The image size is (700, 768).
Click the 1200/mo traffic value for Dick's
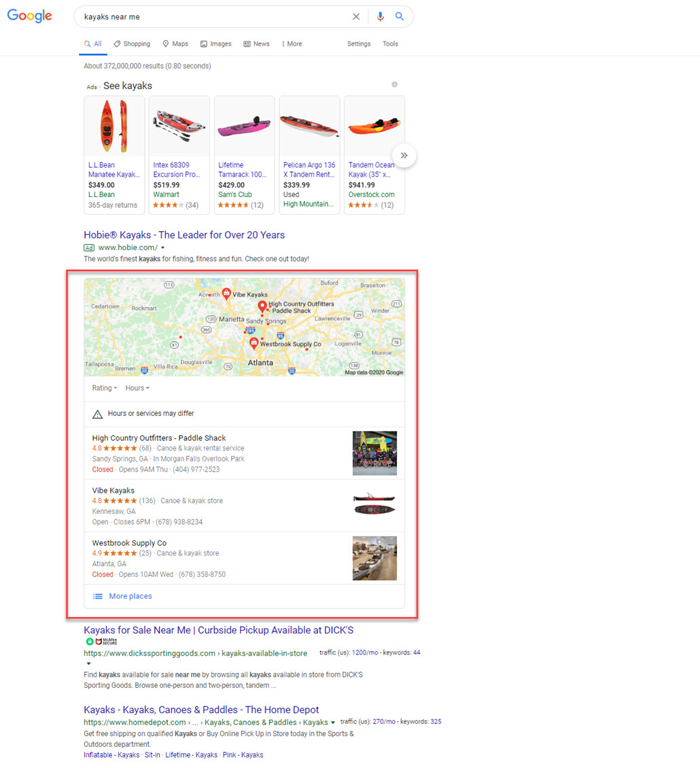365,652
